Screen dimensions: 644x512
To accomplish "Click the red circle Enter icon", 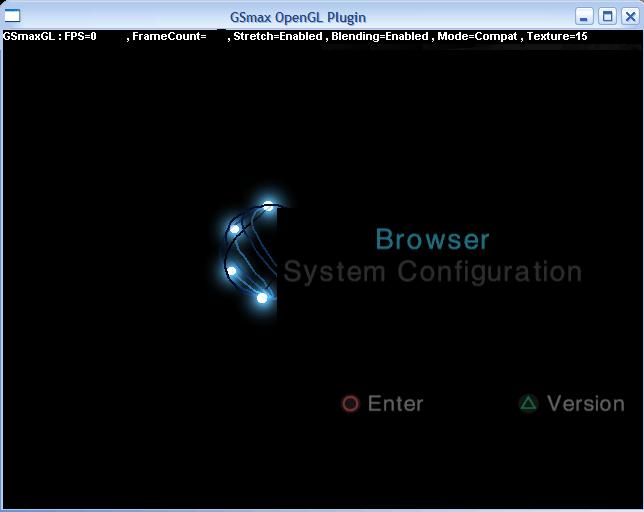I will 350,404.
